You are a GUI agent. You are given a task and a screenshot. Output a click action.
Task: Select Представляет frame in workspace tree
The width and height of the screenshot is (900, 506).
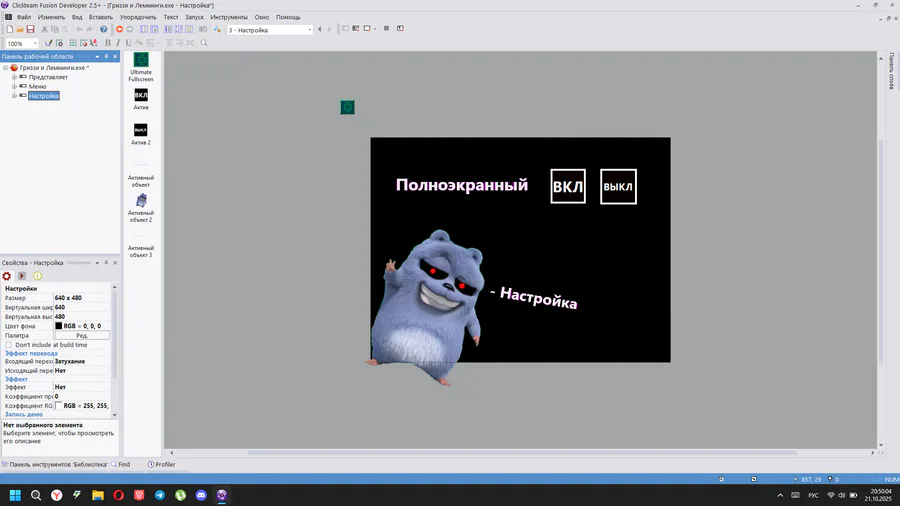click(x=48, y=77)
